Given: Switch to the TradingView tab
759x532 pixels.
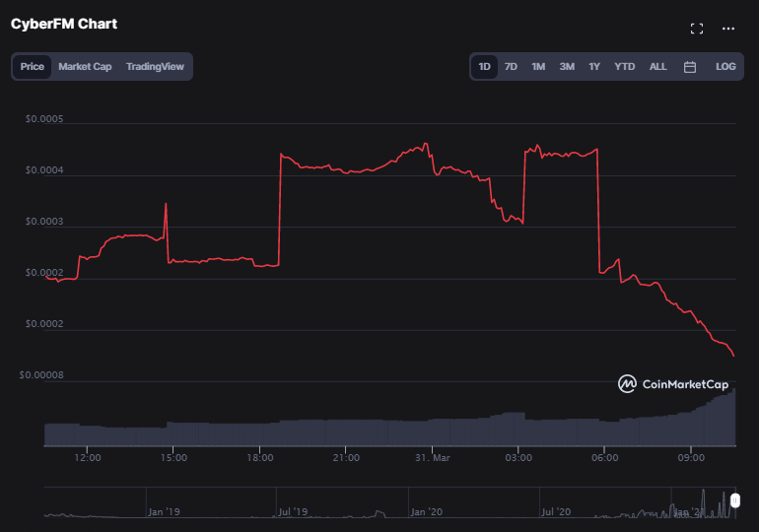Looking at the screenshot, I should click(155, 67).
